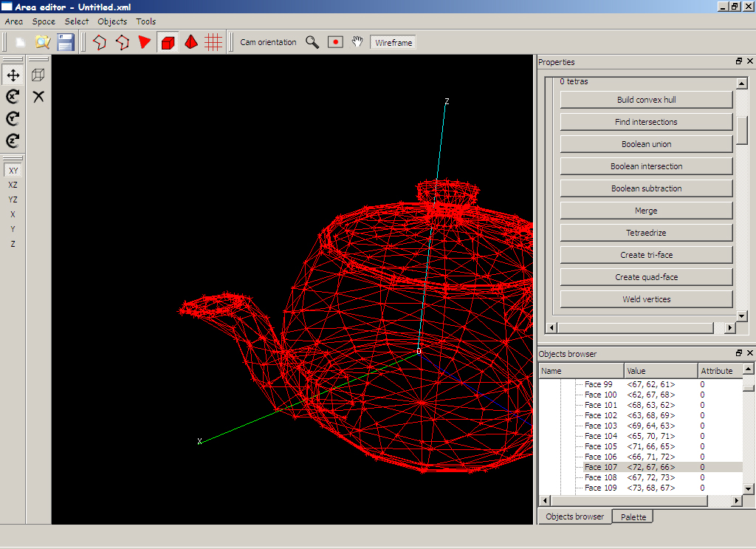The image size is (756, 549).
Task: Click the Value column header
Action: click(x=661, y=371)
